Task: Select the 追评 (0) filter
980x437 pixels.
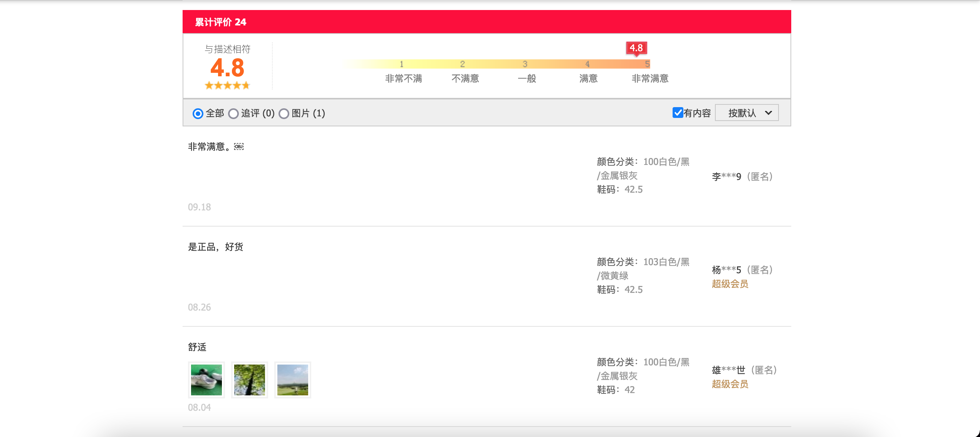Action: tap(233, 113)
